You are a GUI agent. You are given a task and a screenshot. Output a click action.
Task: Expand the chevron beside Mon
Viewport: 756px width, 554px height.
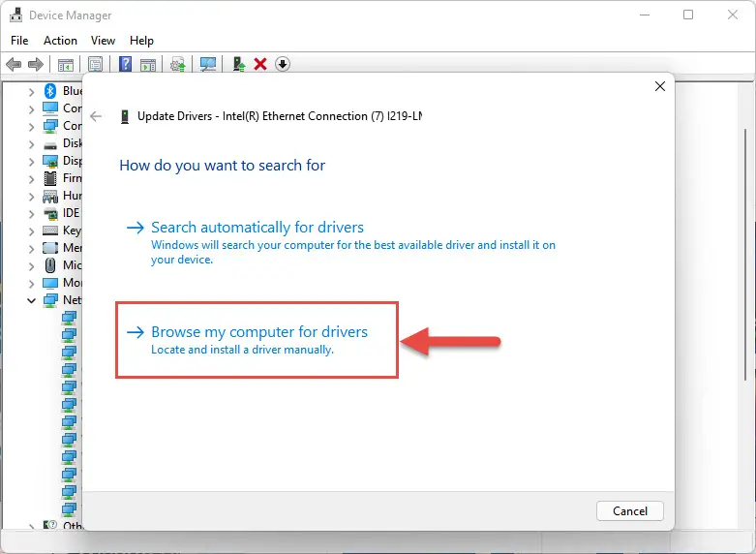tap(31, 283)
